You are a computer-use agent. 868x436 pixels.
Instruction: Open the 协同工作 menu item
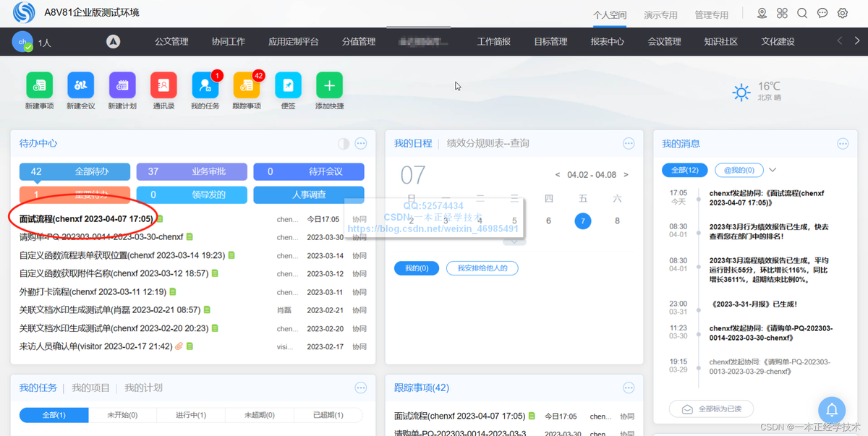tap(229, 41)
